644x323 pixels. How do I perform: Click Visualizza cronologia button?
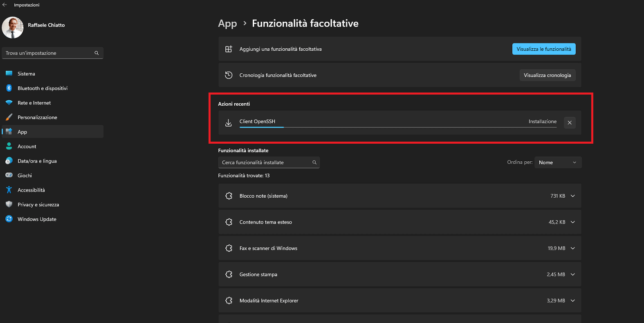click(548, 75)
